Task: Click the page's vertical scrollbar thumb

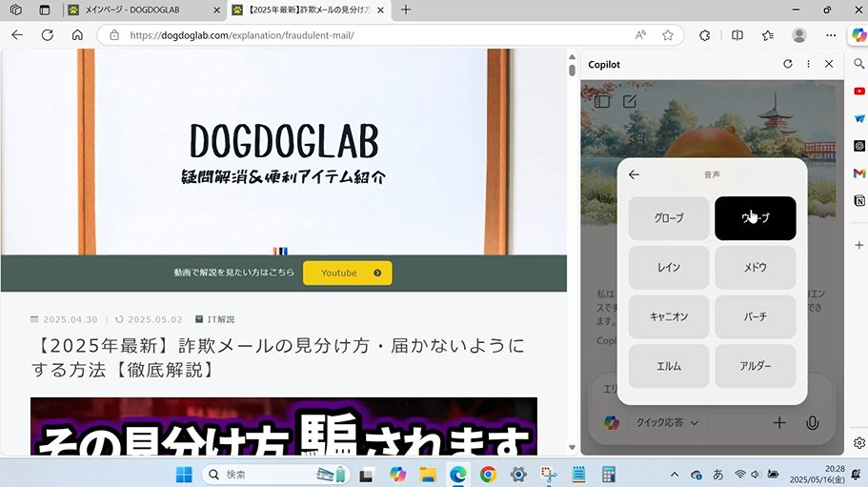Action: click(572, 70)
